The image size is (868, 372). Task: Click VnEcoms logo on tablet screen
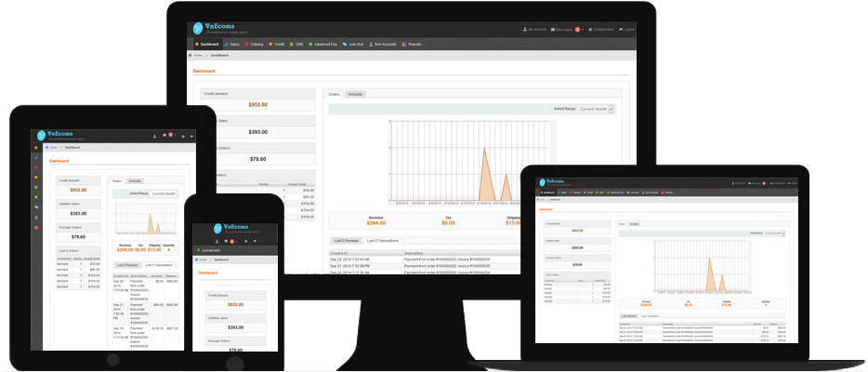[60, 136]
